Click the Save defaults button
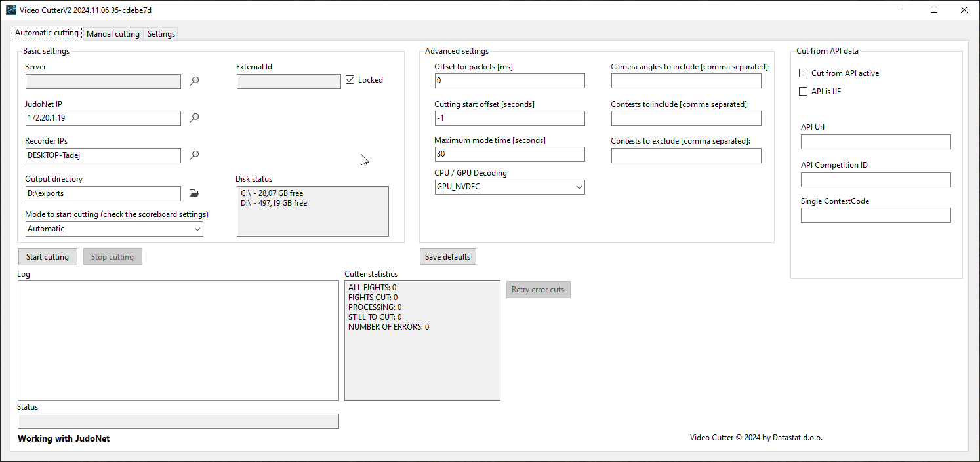This screenshot has width=980, height=462. [447, 257]
